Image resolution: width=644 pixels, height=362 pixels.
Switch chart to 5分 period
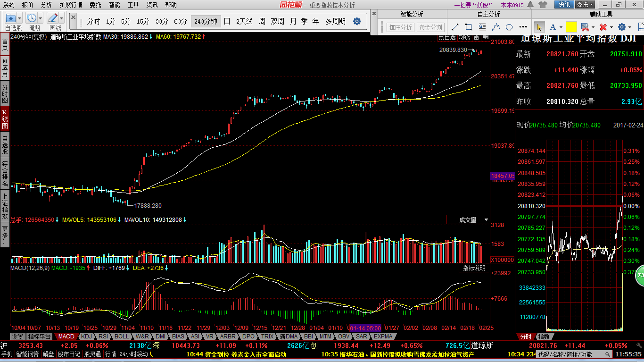[125, 21]
